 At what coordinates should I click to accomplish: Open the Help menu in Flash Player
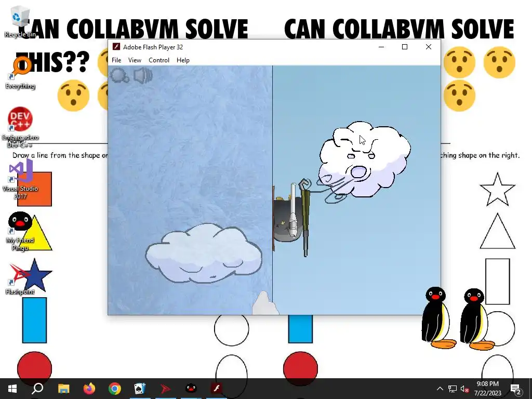183,60
